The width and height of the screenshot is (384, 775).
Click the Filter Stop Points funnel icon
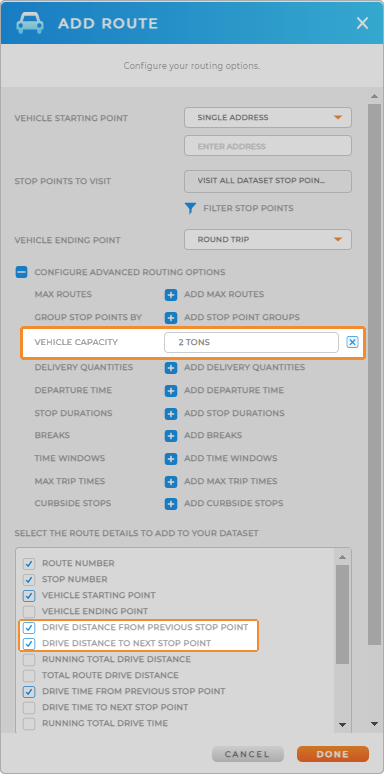pyautogui.click(x=190, y=209)
